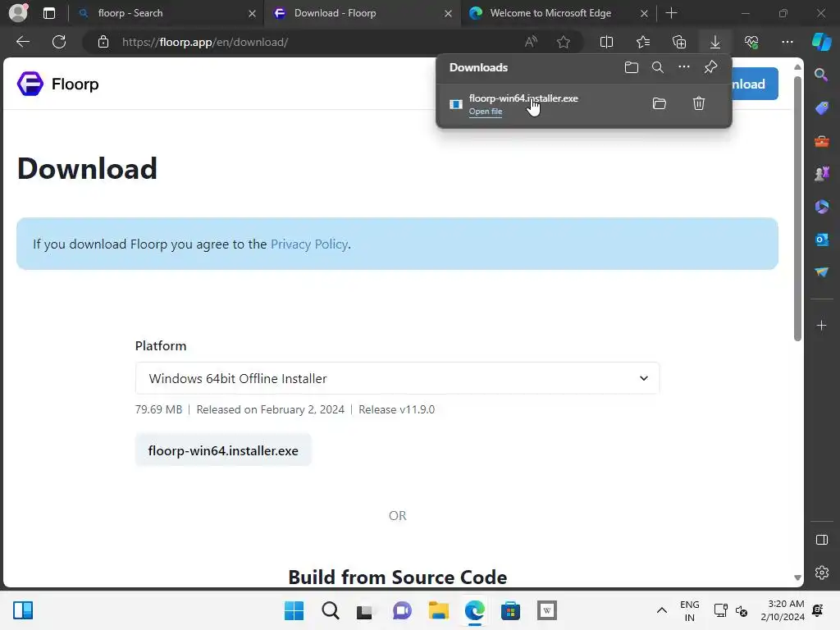Open sidebar Outlook icon
This screenshot has height=630, width=840.
(820, 239)
